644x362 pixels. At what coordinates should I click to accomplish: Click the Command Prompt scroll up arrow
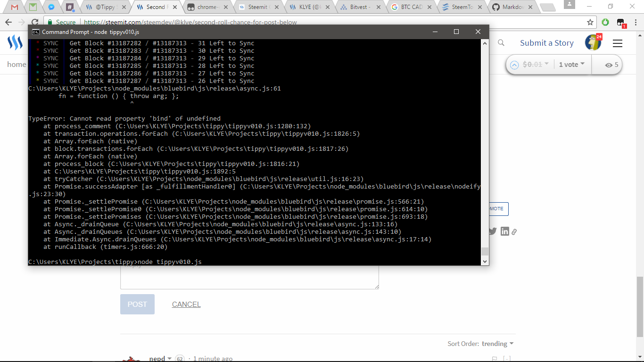pyautogui.click(x=485, y=43)
